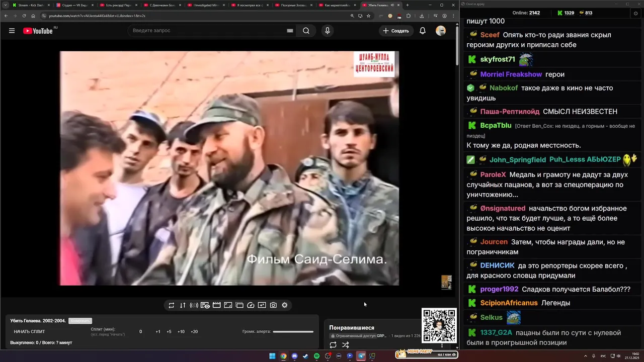Click the 'РУС' language indicator in taskbar
The image size is (644, 362).
pyautogui.click(x=603, y=356)
